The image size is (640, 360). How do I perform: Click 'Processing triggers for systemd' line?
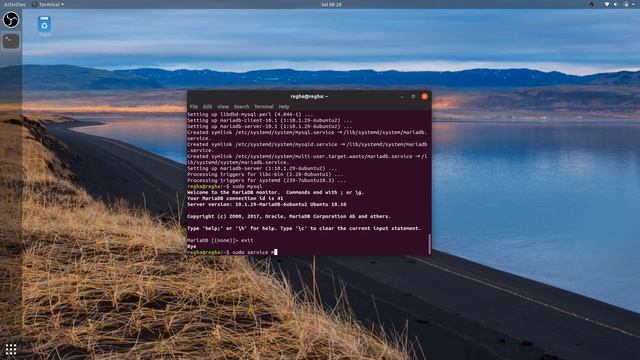(267, 180)
